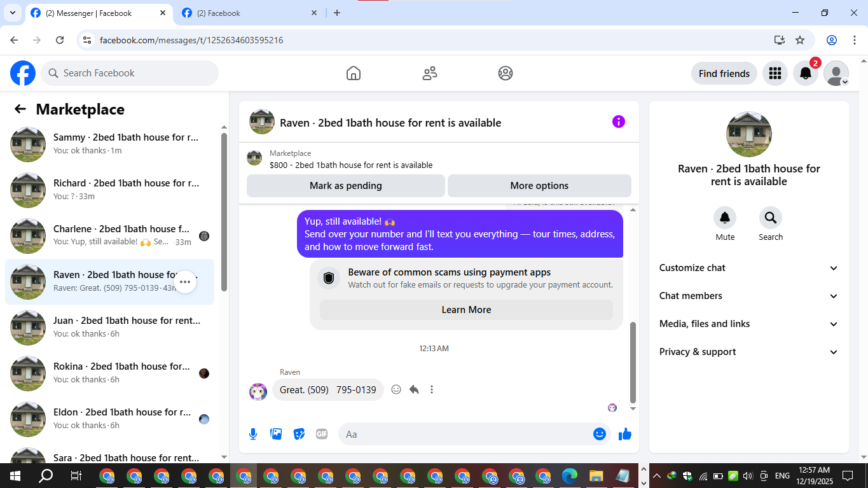Click Learn More about payment scams

point(466,310)
